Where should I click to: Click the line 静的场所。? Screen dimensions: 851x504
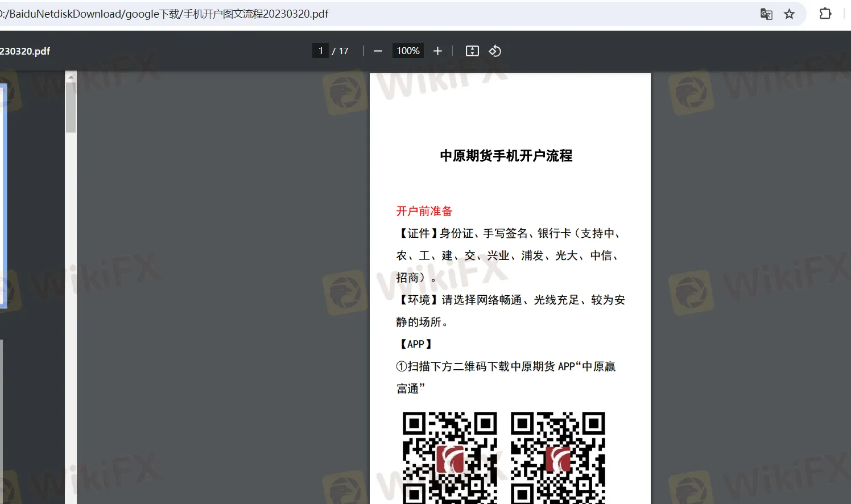tap(423, 322)
